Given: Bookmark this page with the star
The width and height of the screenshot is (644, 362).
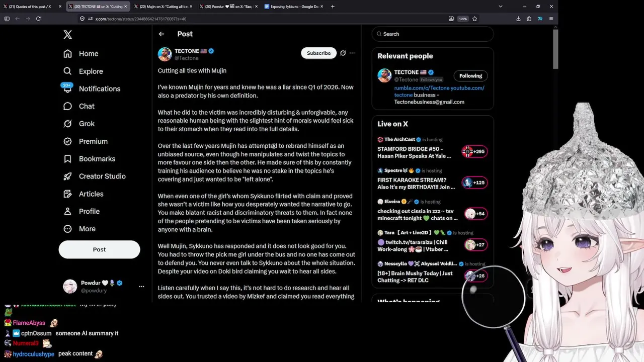Looking at the screenshot, I should 474,19.
